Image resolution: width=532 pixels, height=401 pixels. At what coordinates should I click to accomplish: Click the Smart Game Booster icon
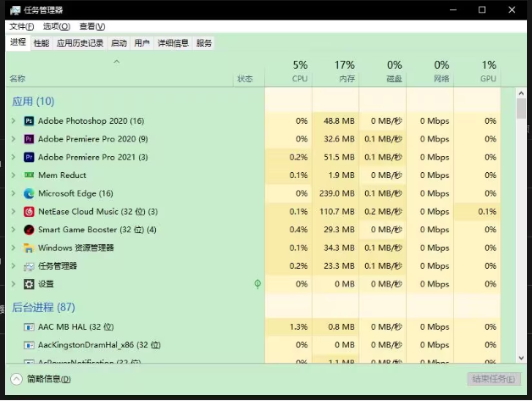click(29, 230)
